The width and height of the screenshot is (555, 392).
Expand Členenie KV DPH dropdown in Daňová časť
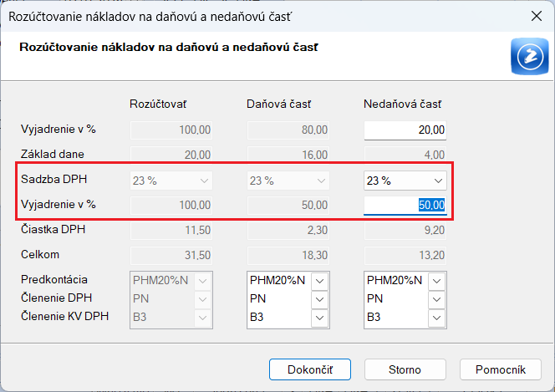point(319,317)
